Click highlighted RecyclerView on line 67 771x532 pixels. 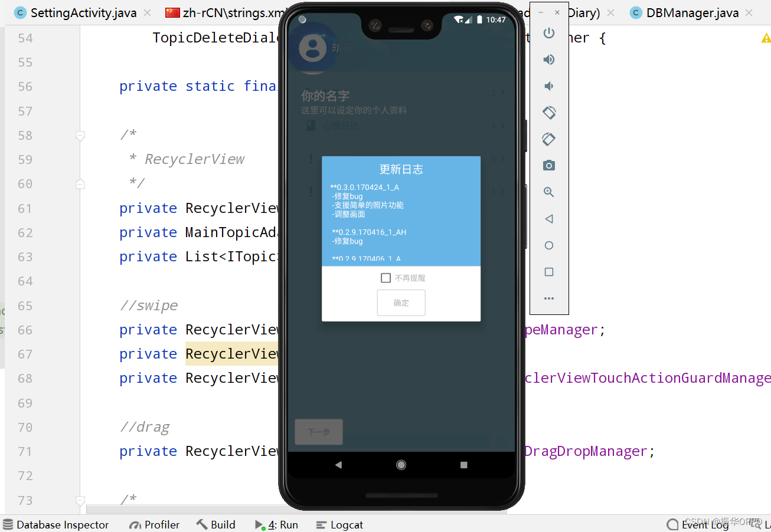coord(233,353)
